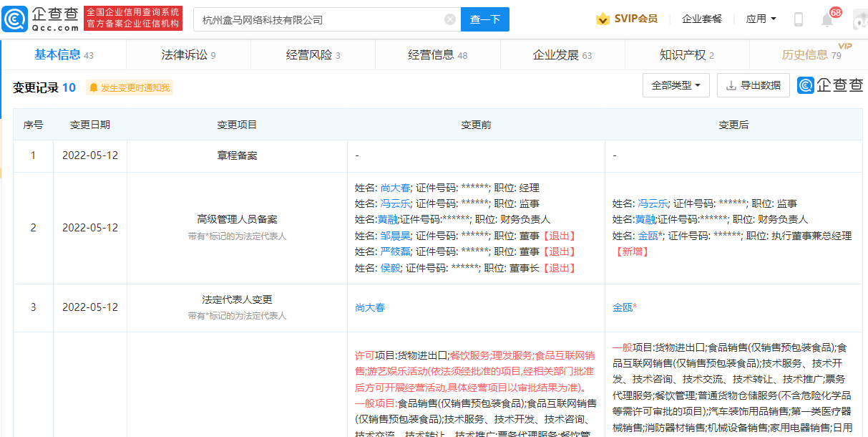Expand the 应用 dropdown menu
The height and width of the screenshot is (437, 868).
(761, 19)
